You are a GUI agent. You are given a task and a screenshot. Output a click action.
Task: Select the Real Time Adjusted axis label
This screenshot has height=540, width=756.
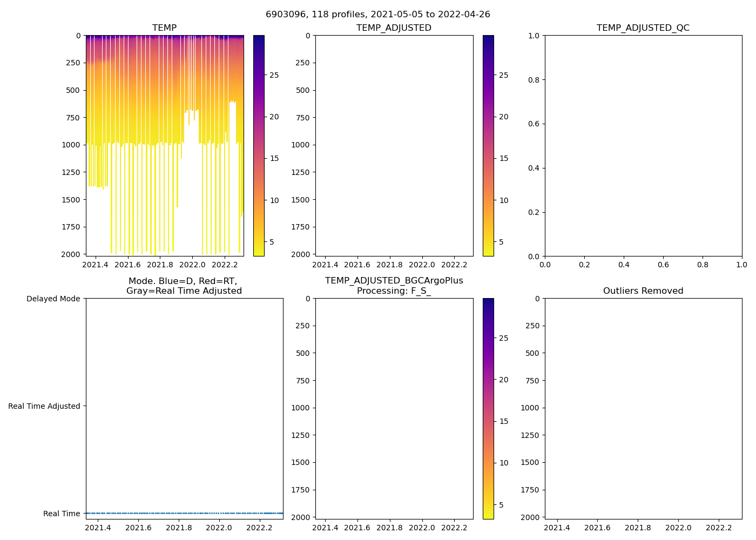[44, 406]
